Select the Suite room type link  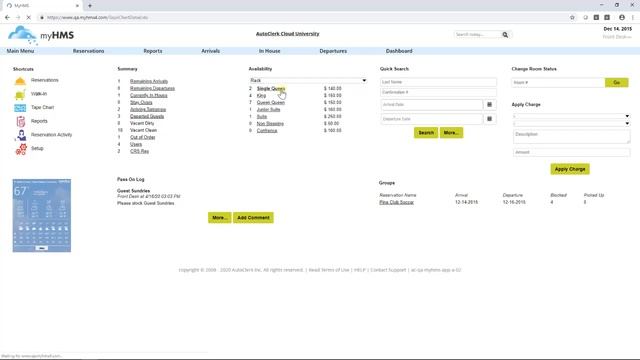262,116
